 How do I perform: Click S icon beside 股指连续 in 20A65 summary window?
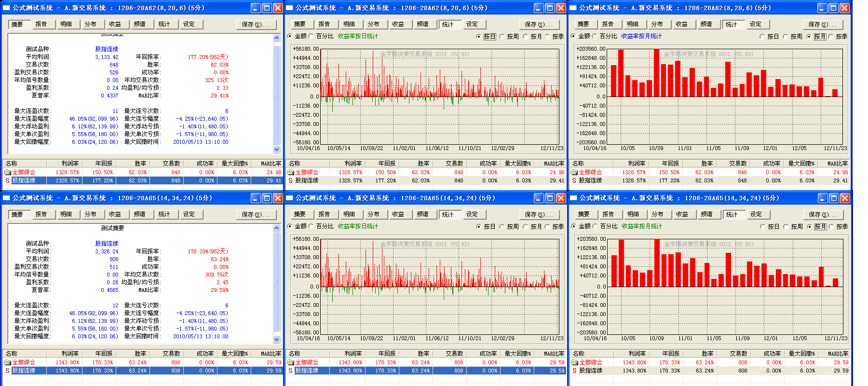7,371
